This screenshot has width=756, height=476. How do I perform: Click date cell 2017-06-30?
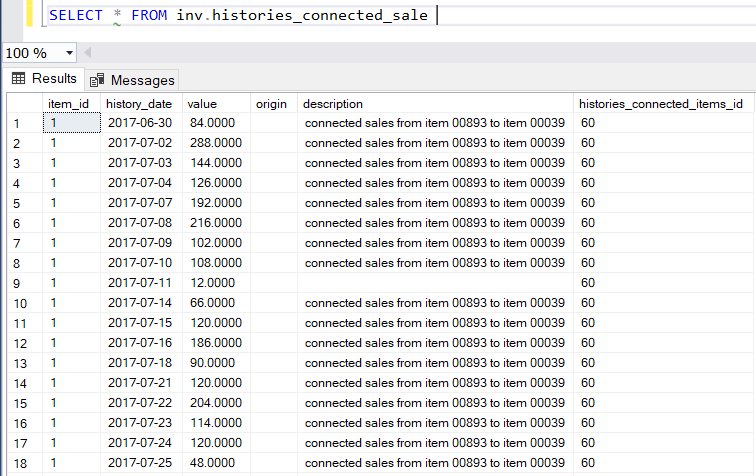(141, 123)
